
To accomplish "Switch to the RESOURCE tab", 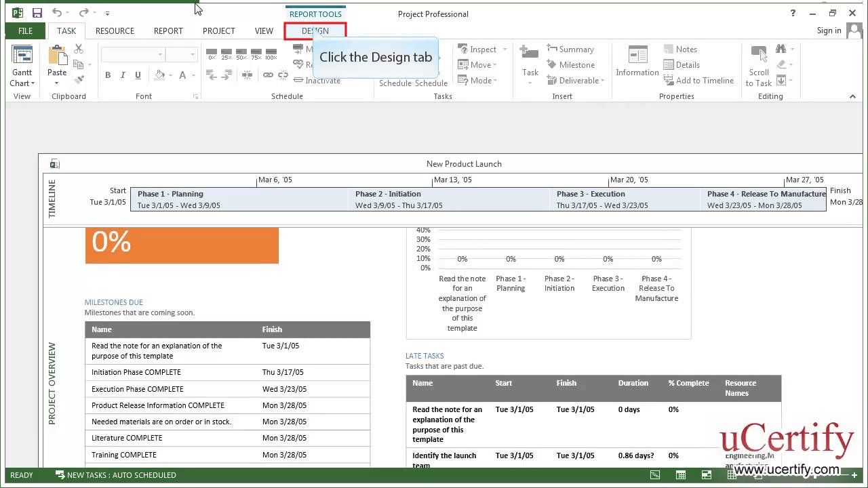I will (x=115, y=30).
